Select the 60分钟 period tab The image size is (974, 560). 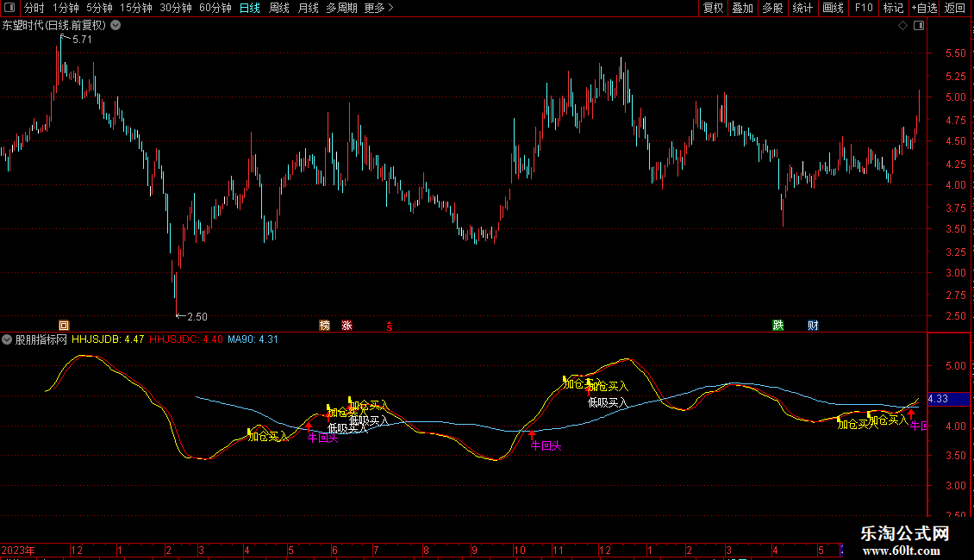215,8
